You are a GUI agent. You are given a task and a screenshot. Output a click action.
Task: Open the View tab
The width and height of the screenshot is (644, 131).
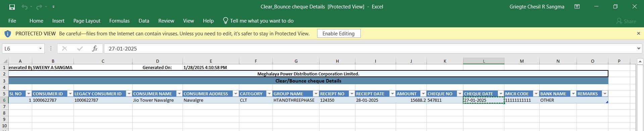pyautogui.click(x=189, y=21)
